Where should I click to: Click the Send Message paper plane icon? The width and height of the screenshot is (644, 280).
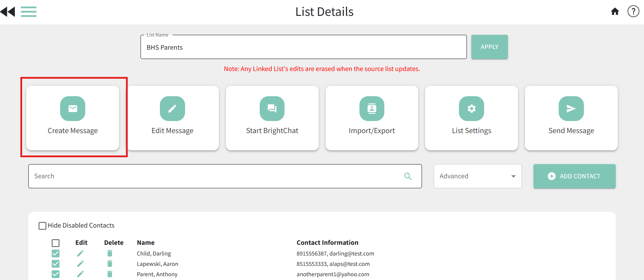click(x=571, y=109)
